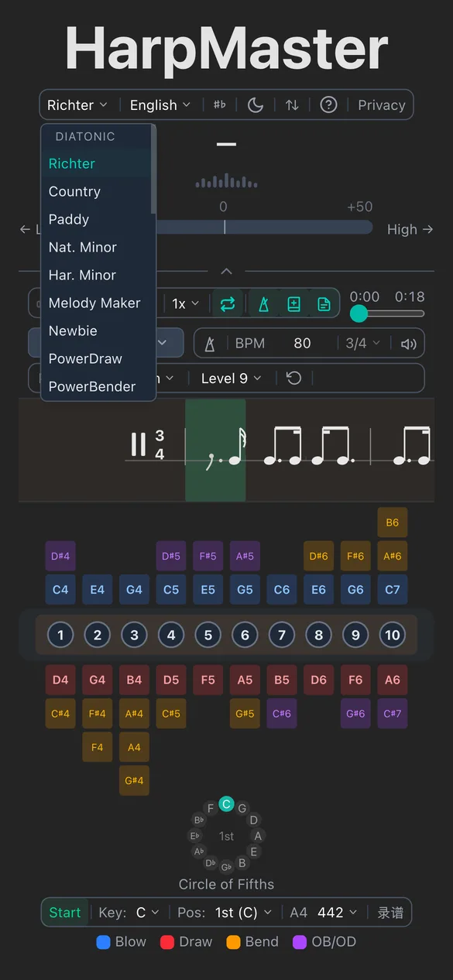453x980 pixels.
Task: Mute audio with the speaker icon
Action: pos(409,342)
